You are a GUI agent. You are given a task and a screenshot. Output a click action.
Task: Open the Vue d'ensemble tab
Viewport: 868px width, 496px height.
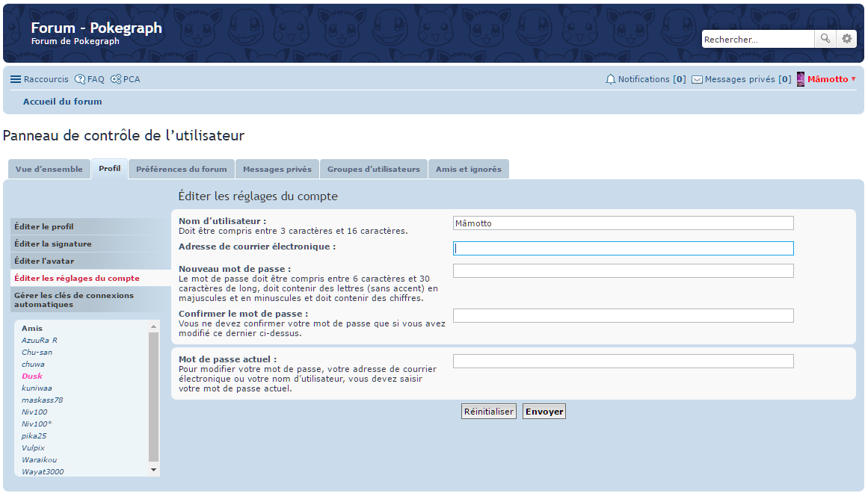point(49,170)
